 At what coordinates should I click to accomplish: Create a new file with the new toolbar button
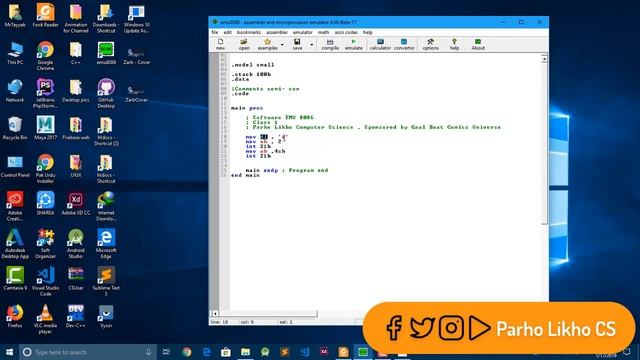point(220,44)
